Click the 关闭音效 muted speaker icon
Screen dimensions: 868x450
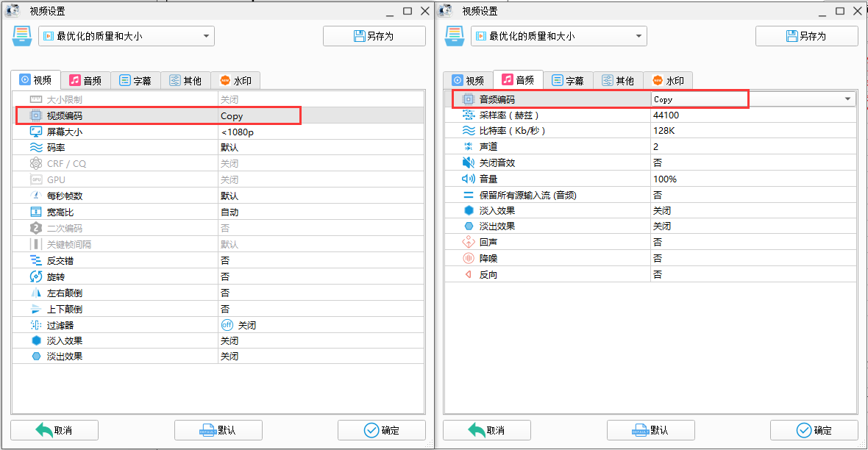click(469, 162)
